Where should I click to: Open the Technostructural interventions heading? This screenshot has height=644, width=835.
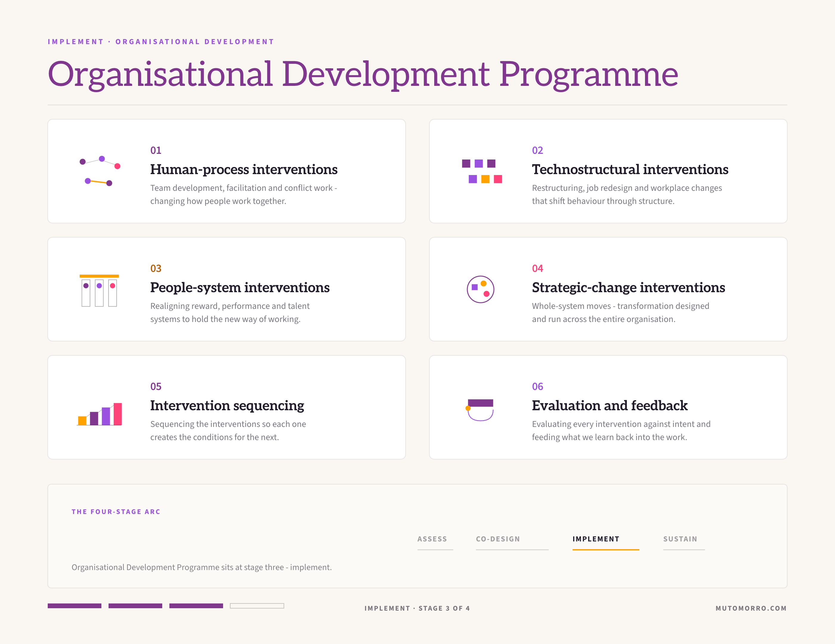(630, 169)
